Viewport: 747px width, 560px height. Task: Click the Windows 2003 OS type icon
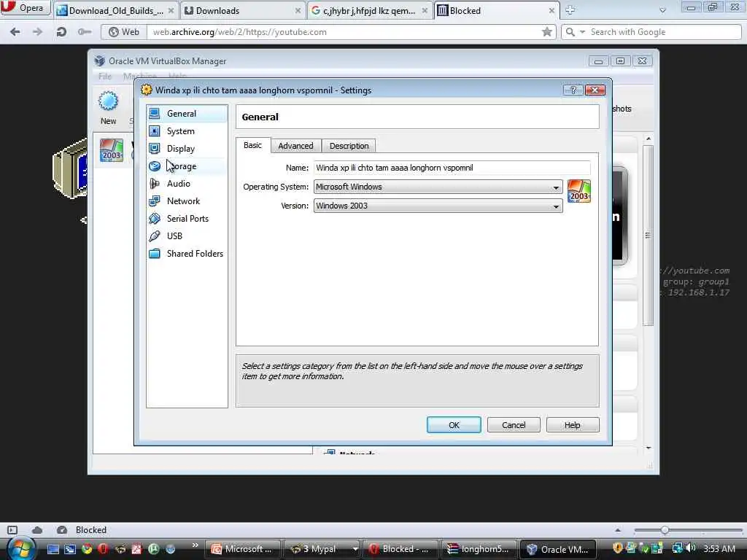coord(578,191)
